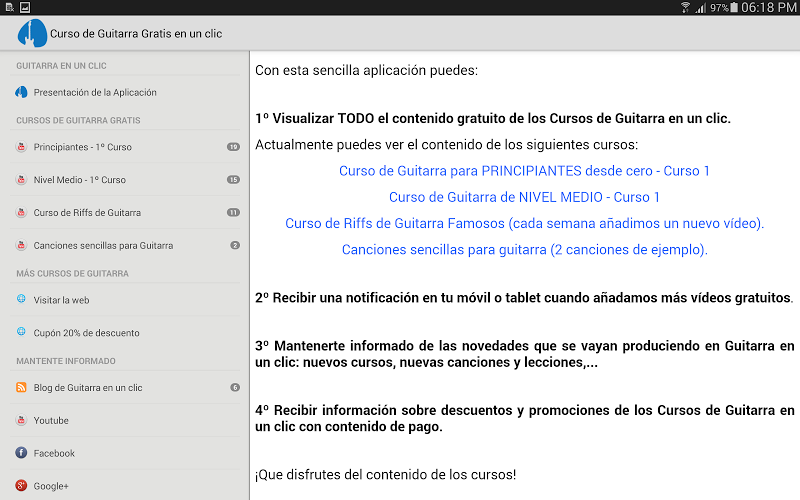Click YouTube icon next to Nivel Medio

pyautogui.click(x=21, y=180)
